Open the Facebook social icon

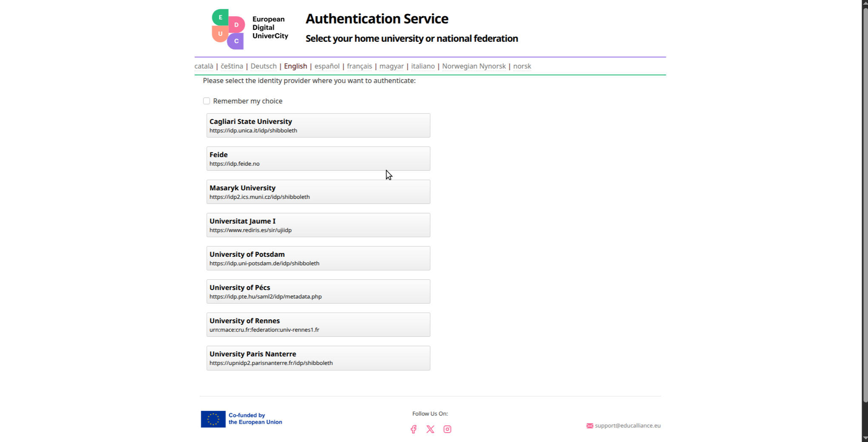pos(413,429)
